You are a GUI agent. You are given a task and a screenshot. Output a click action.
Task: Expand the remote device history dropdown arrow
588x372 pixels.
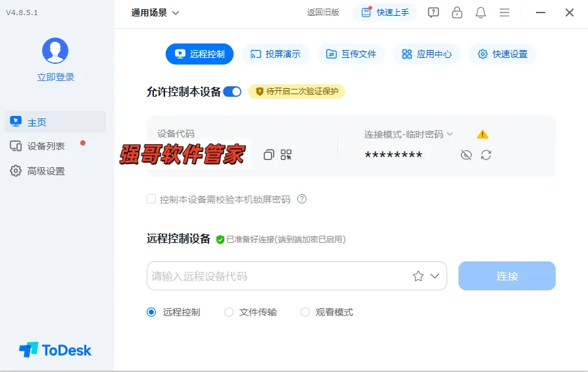click(435, 277)
